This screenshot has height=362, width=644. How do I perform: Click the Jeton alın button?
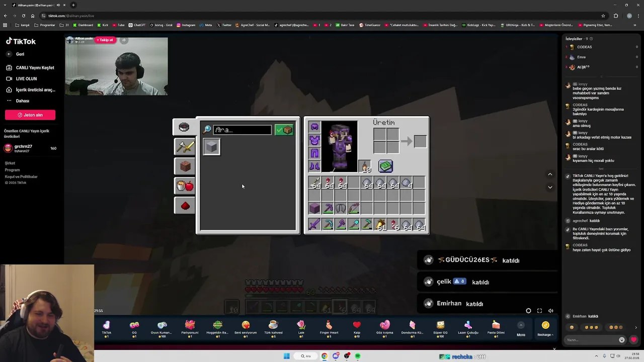pos(30,115)
